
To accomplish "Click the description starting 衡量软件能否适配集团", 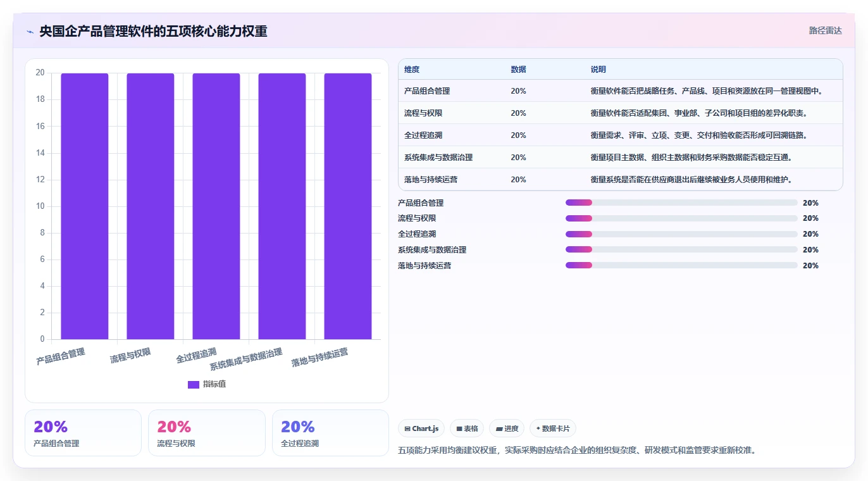I will [x=698, y=113].
